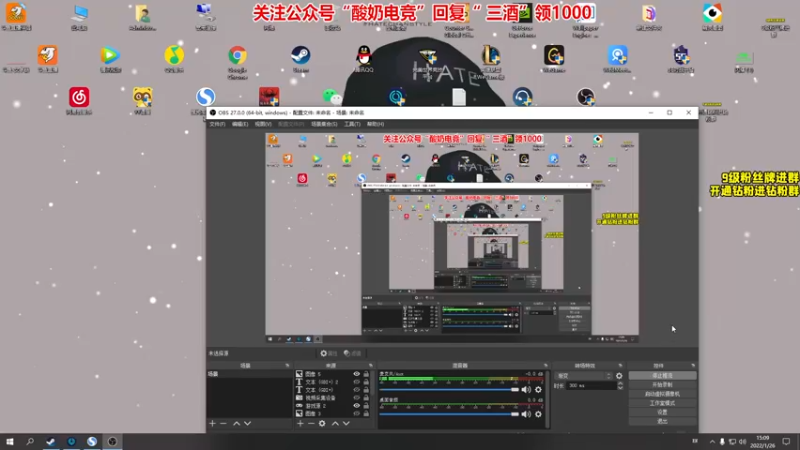Toggle visibility of source 文本 (GDI+) 2

pos(357,382)
